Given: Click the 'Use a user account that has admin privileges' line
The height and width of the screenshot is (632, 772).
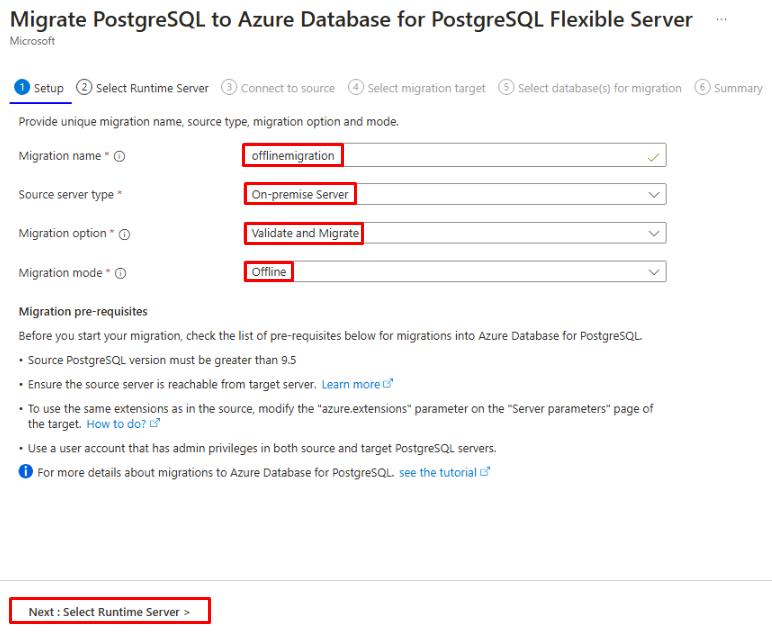Looking at the screenshot, I should [x=262, y=448].
